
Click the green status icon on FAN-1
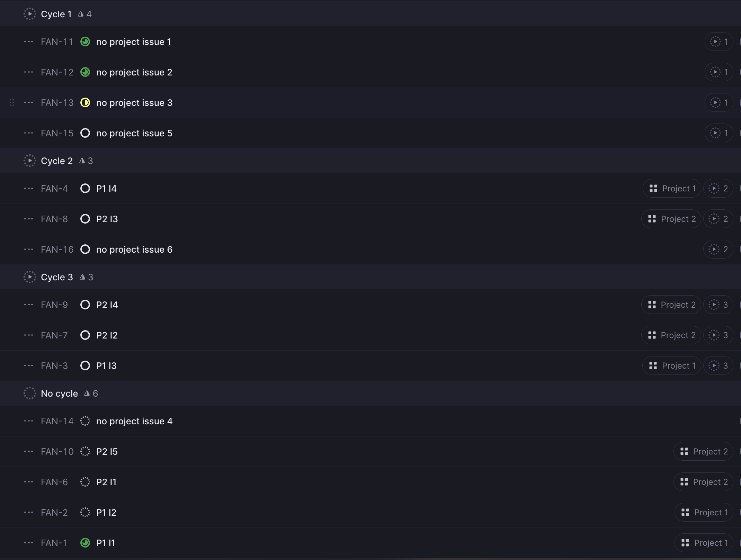coord(85,543)
